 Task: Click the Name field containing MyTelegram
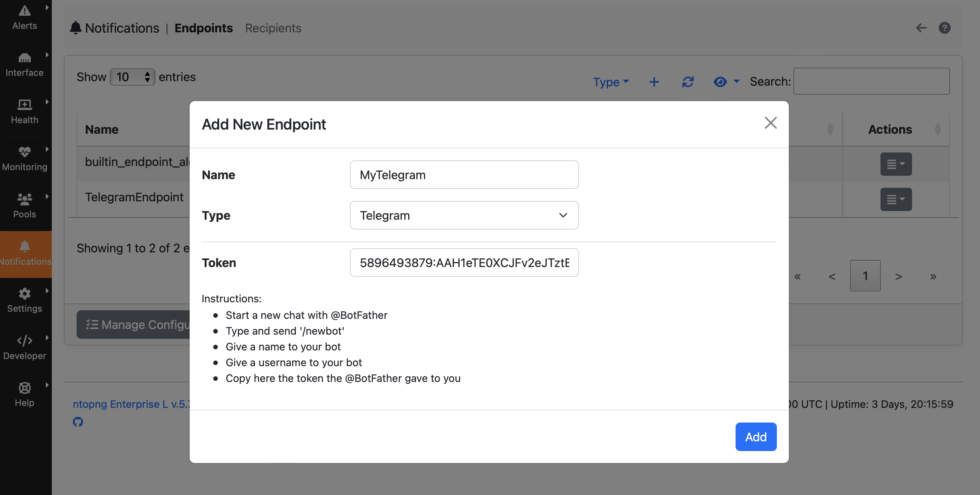coord(464,175)
